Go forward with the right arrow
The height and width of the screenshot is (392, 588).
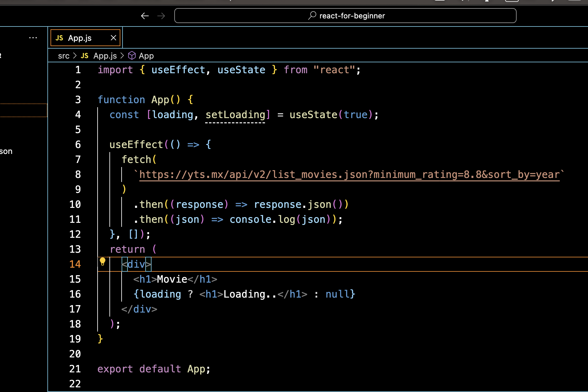pos(161,16)
